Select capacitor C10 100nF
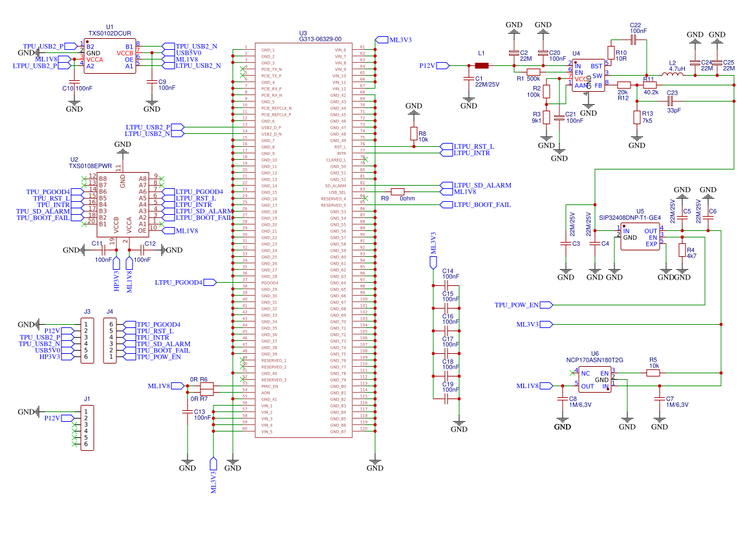 (74, 82)
